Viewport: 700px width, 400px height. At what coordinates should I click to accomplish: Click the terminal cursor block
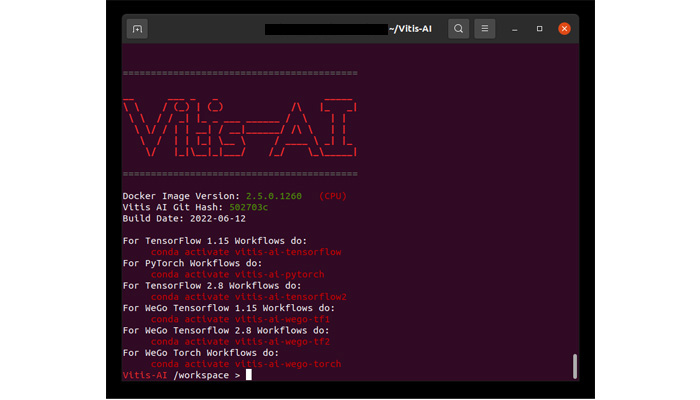249,375
